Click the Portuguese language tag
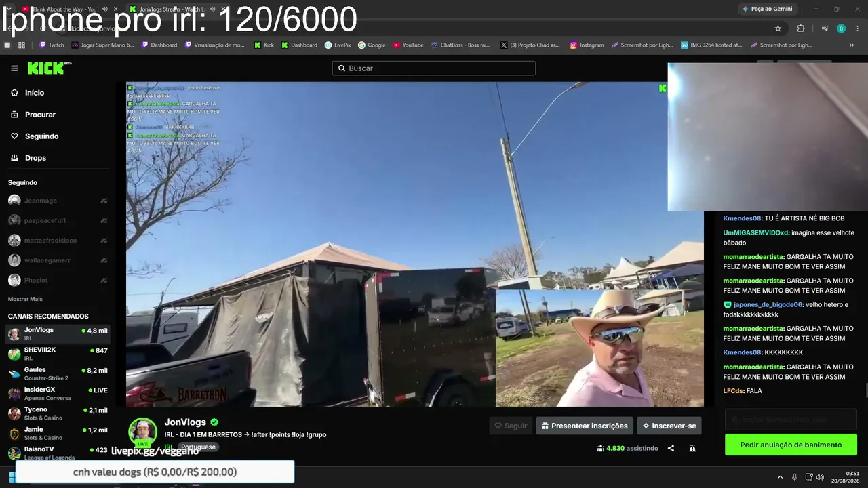The width and height of the screenshot is (868, 488). (x=198, y=447)
